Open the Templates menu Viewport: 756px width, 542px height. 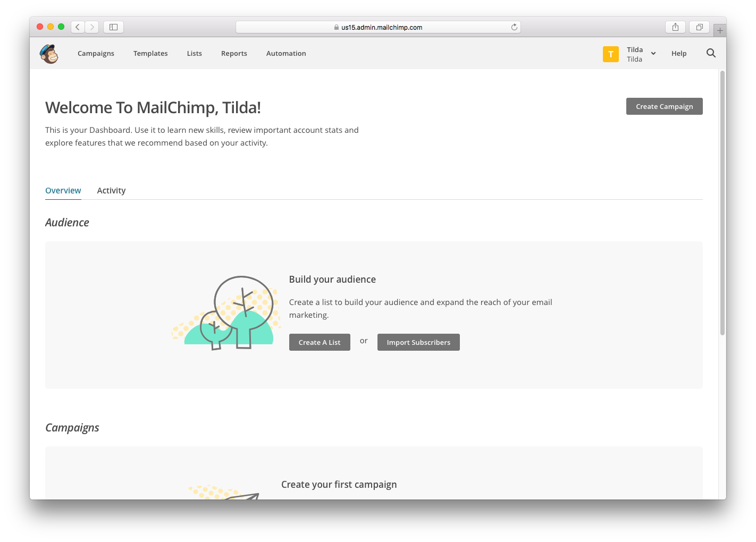[x=150, y=54]
